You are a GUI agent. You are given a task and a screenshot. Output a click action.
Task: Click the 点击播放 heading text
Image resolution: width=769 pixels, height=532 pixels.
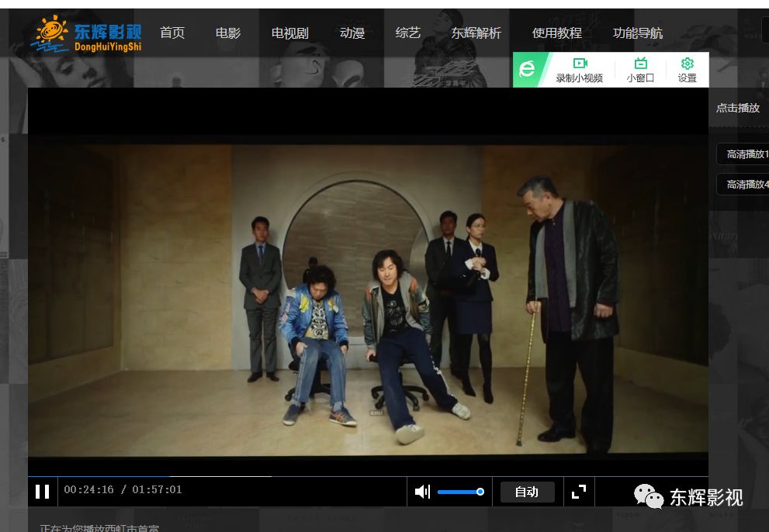click(x=738, y=108)
